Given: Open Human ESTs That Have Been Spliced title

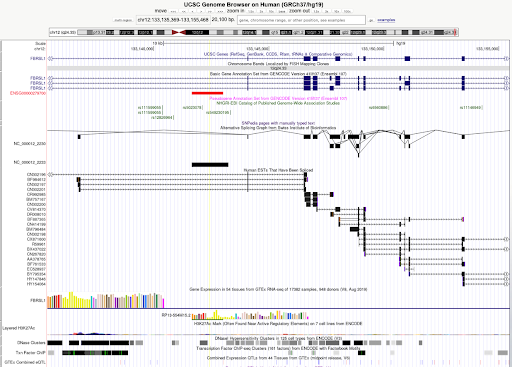Looking at the screenshot, I should (278, 170).
